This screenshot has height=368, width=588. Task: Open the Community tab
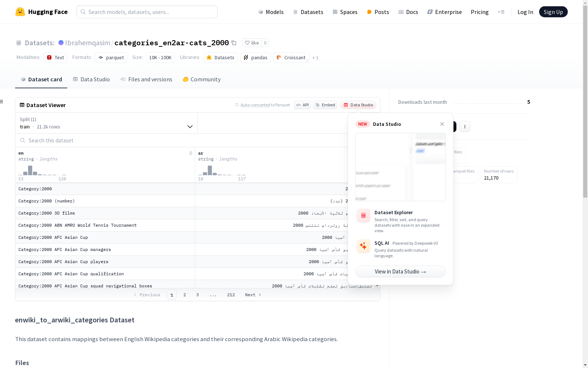click(202, 79)
